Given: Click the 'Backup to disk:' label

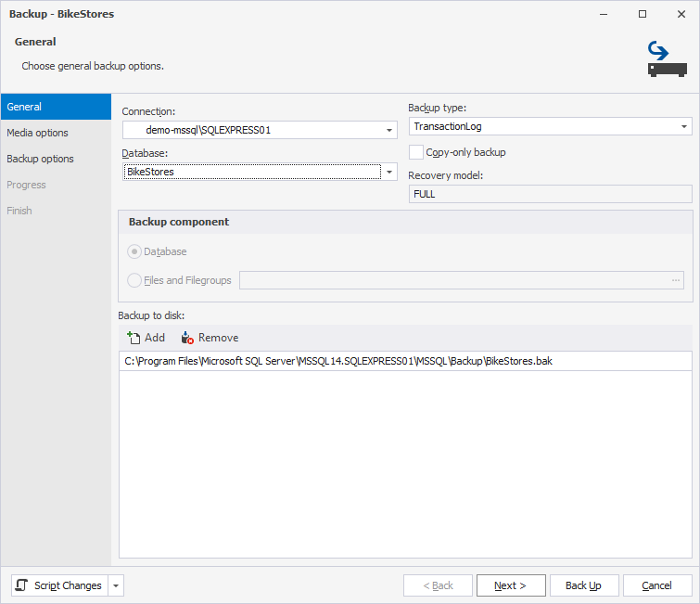Looking at the screenshot, I should [151, 315].
